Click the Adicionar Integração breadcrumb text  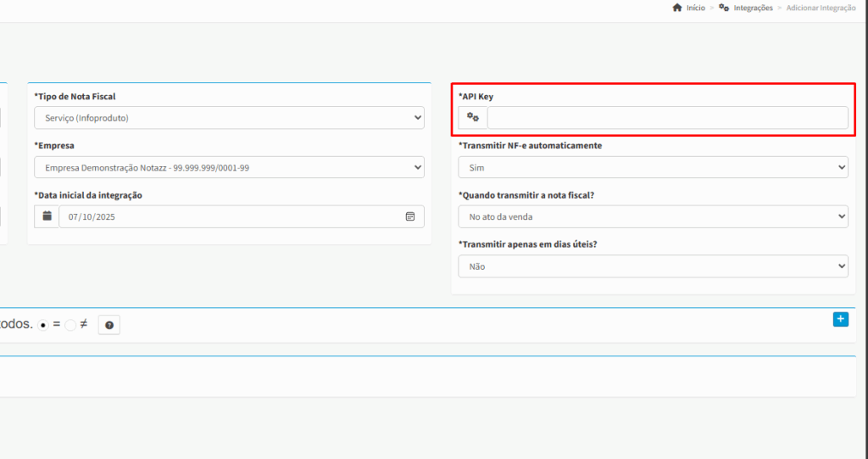tap(821, 8)
